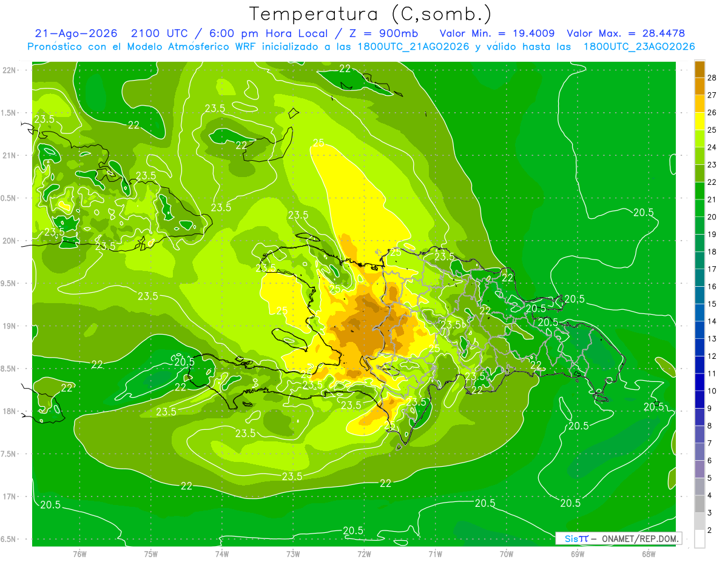Image resolution: width=728 pixels, height=562 pixels.
Task: Click the "2100 UTC" time label
Action: [x=160, y=33]
